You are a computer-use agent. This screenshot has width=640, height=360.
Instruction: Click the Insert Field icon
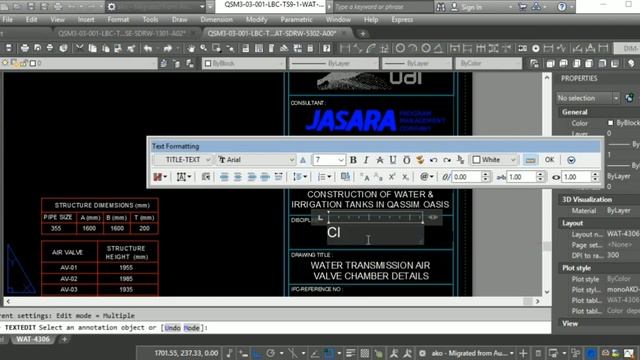tap(345, 177)
